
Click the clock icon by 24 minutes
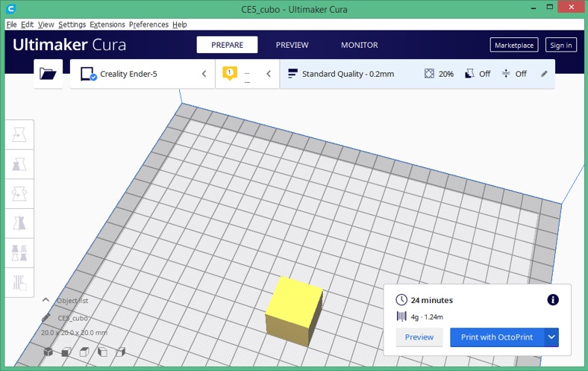pyautogui.click(x=401, y=300)
